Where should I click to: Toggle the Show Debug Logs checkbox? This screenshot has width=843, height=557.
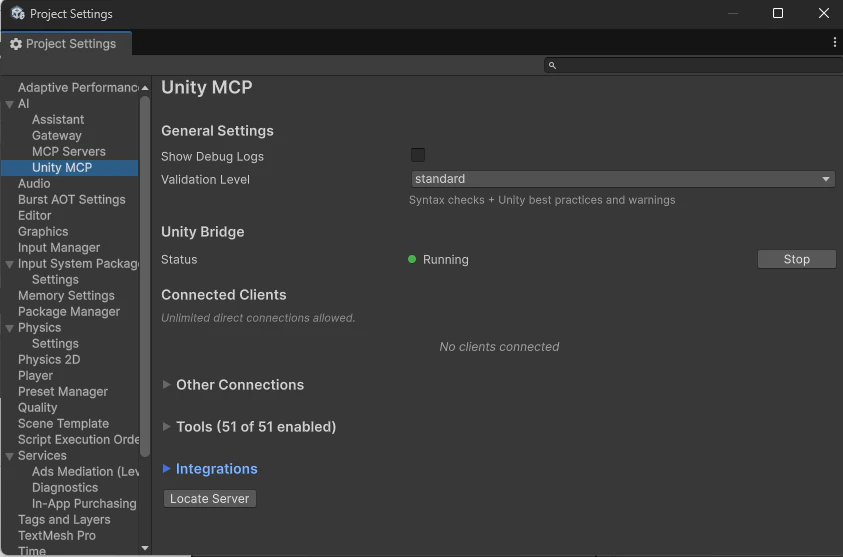(418, 155)
